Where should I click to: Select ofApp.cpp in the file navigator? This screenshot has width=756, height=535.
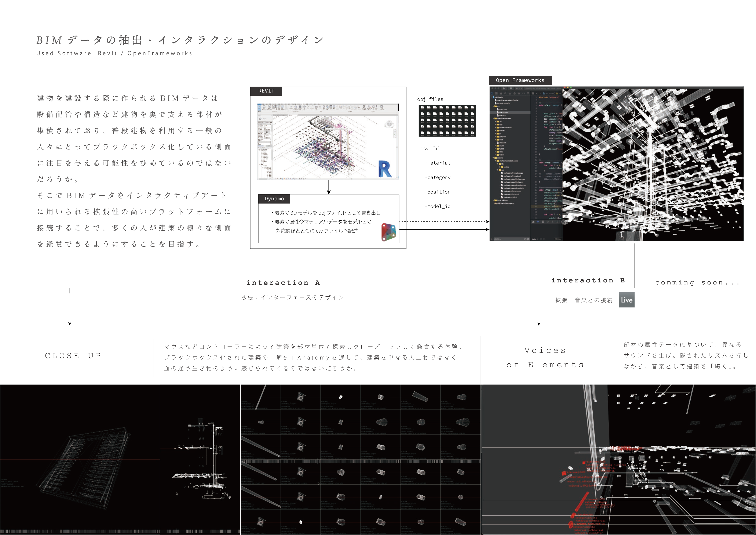(x=503, y=113)
